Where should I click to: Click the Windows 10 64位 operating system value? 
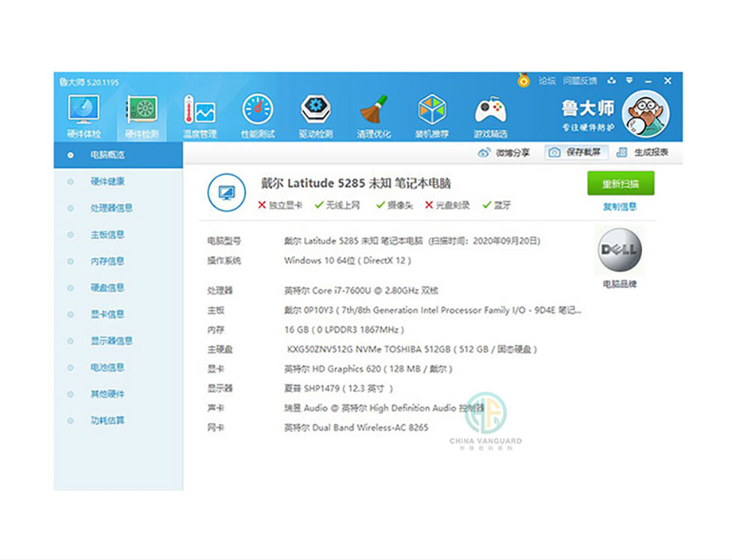tap(348, 261)
